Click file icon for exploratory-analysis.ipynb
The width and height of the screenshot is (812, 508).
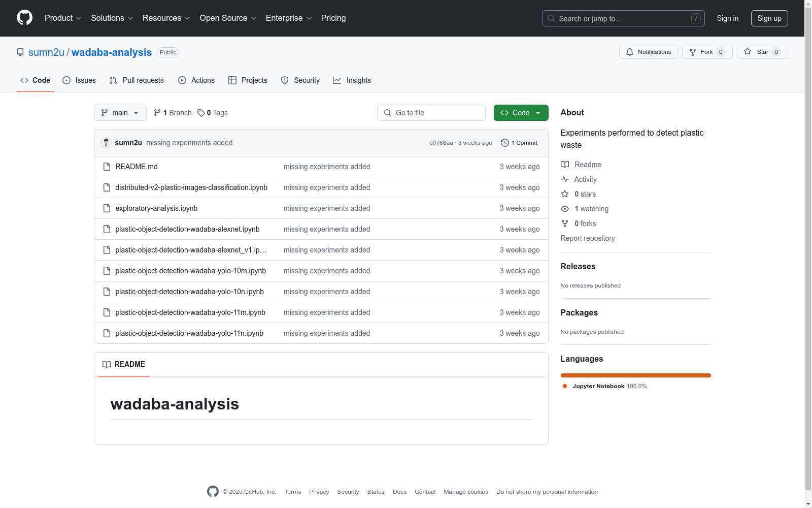pyautogui.click(x=107, y=208)
